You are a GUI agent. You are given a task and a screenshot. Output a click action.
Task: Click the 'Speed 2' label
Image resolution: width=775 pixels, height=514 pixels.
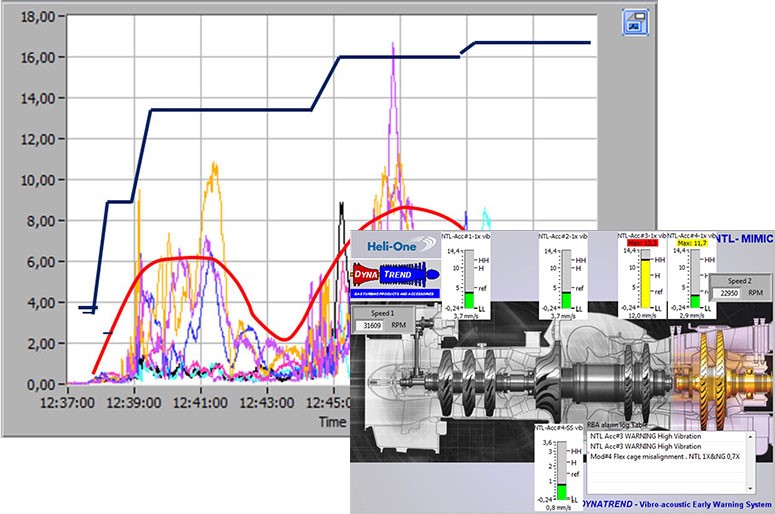[739, 281]
